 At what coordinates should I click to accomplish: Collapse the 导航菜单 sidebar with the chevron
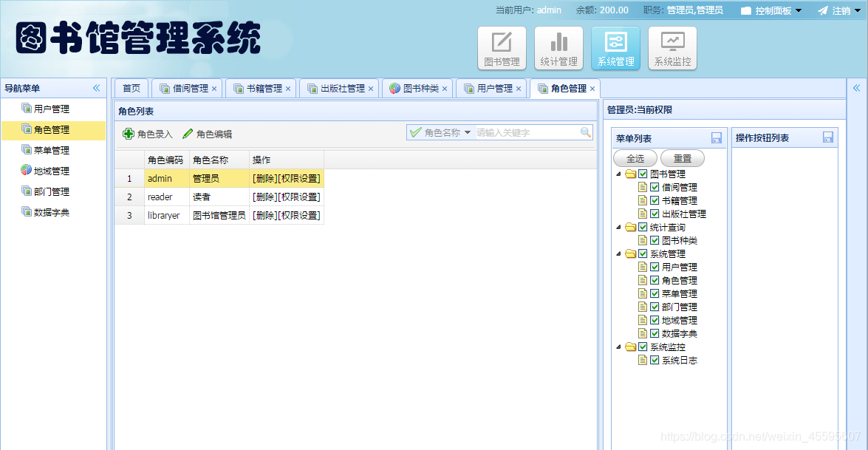[x=96, y=87]
